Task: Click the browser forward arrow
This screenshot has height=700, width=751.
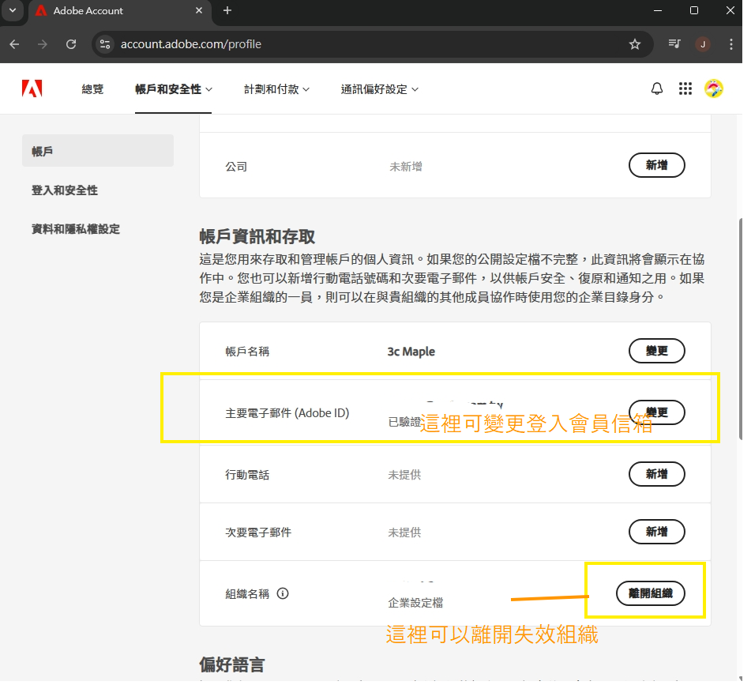Action: pyautogui.click(x=43, y=44)
